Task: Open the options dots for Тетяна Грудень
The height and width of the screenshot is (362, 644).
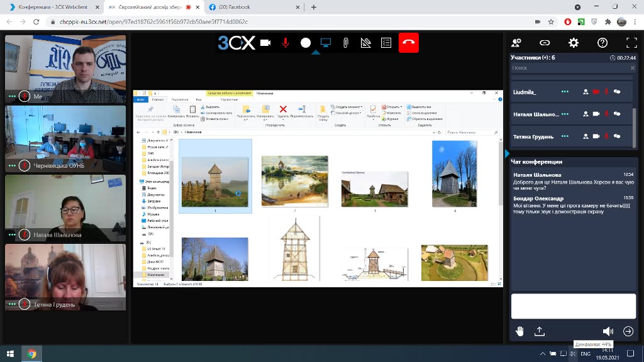Action: [x=565, y=136]
